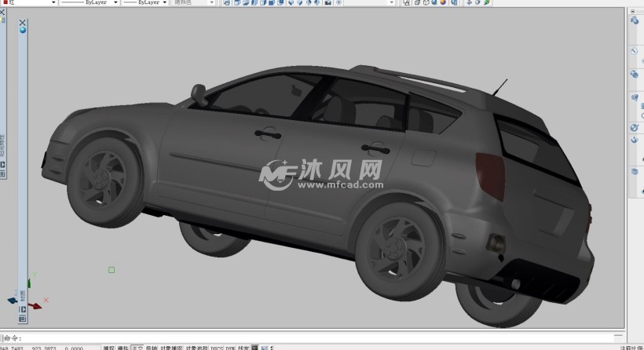The image size is (644, 350).
Task: Toggle 捕捉 snap mode in the status bar
Action: [x=109, y=348]
